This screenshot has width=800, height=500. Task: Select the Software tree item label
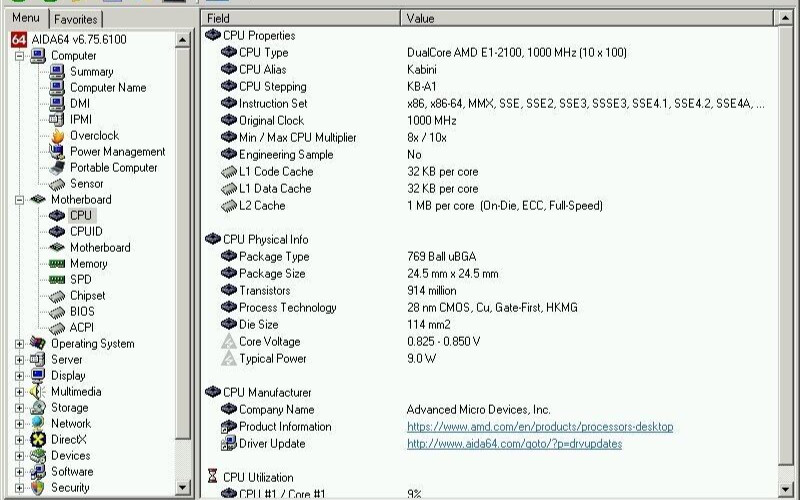coord(72,471)
